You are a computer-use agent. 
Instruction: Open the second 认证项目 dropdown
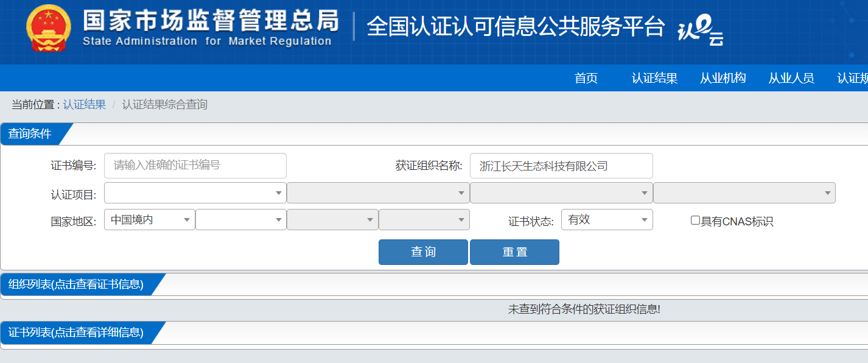tap(378, 192)
